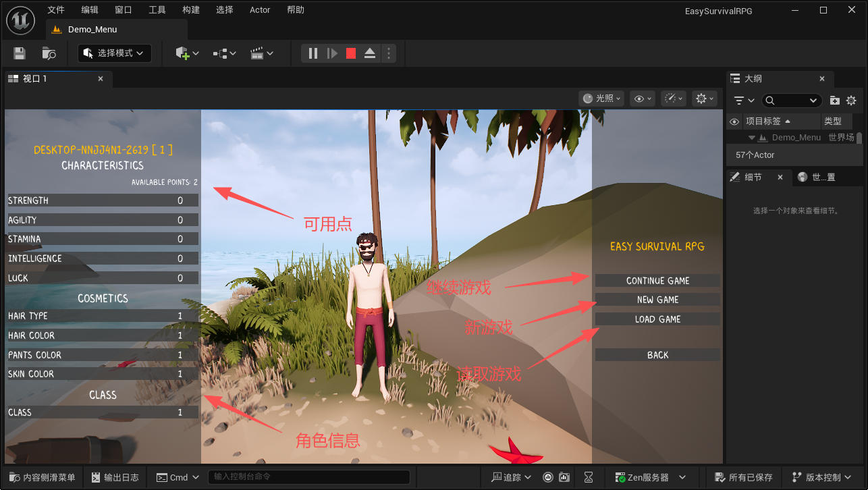
Task: Click the Demo_Menu level icon in the outliner
Action: coord(763,138)
